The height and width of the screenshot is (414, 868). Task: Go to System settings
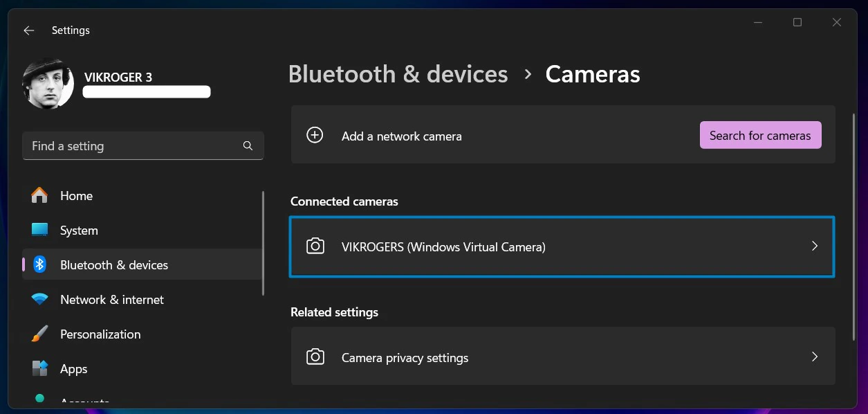click(x=142, y=231)
